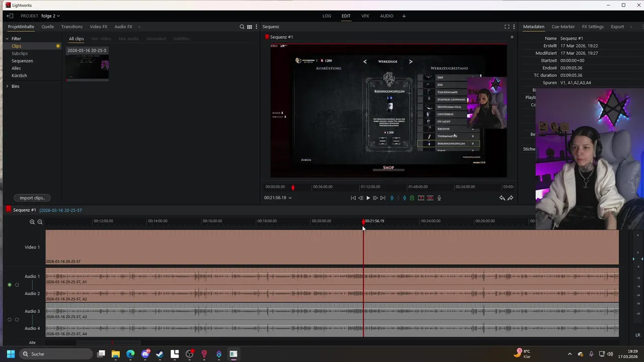644x362 pixels.
Task: Zoom out on the timeline
Action: click(x=40, y=222)
